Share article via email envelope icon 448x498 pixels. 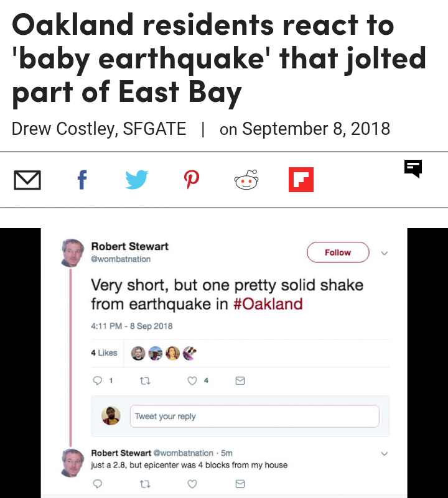coord(27,180)
